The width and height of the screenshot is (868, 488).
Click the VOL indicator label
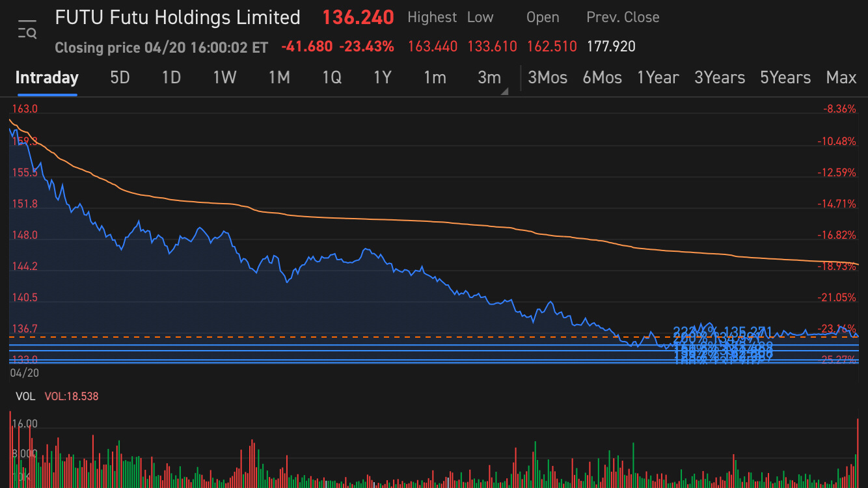point(25,396)
